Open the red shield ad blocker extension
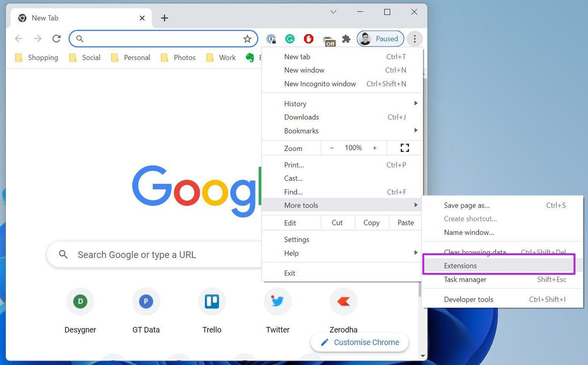The height and width of the screenshot is (365, 588). 309,39
